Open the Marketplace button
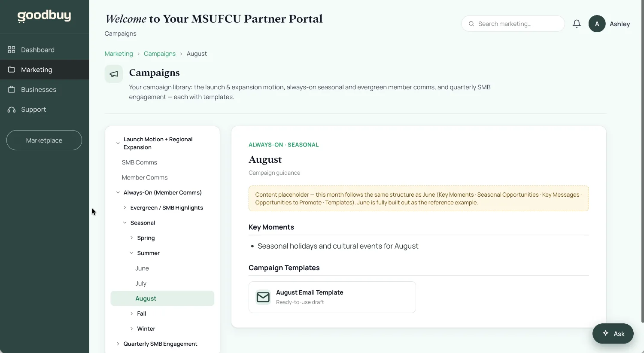644x353 pixels. point(44,140)
